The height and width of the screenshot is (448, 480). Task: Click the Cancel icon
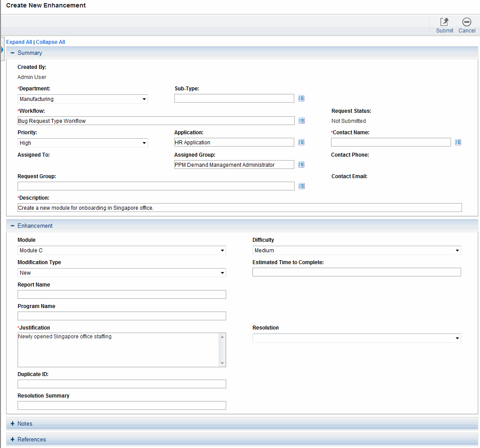(467, 22)
